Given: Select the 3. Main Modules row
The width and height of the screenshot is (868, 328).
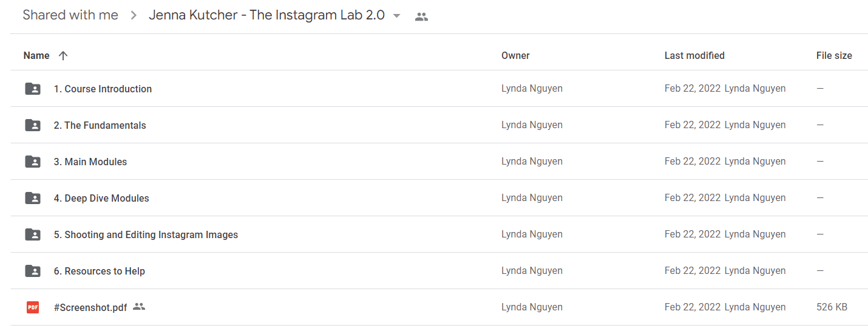Looking at the screenshot, I should pyautogui.click(x=439, y=162).
